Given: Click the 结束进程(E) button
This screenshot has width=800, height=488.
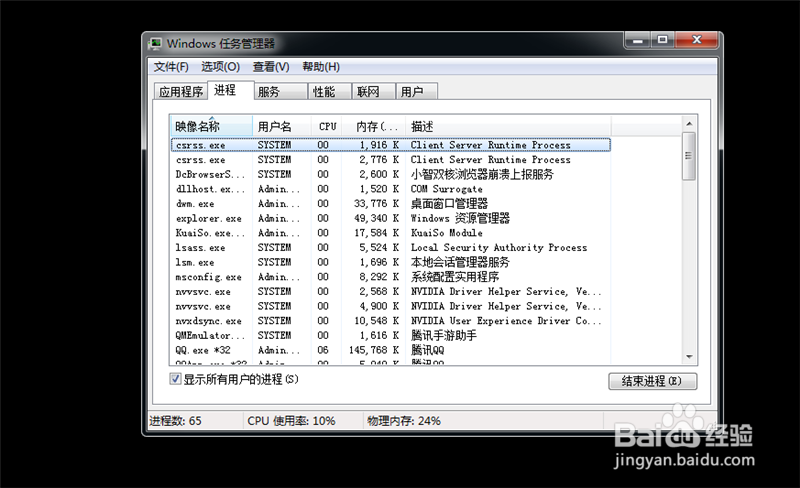Looking at the screenshot, I should coord(653,381).
